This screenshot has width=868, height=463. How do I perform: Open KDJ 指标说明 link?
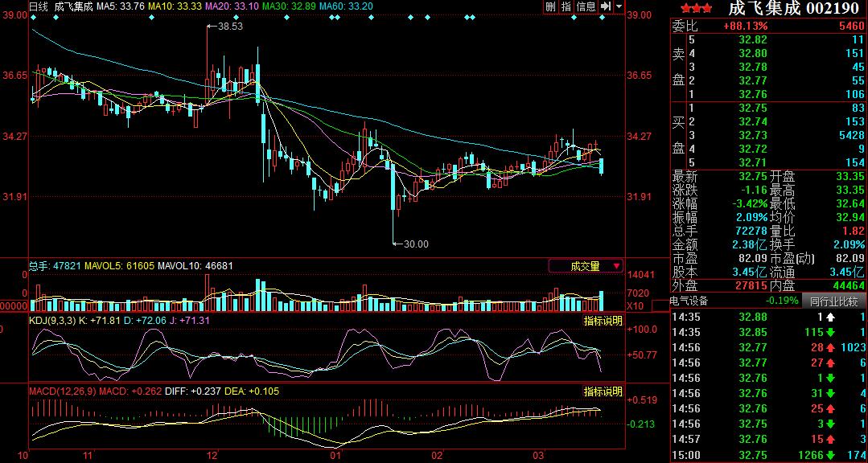click(603, 321)
